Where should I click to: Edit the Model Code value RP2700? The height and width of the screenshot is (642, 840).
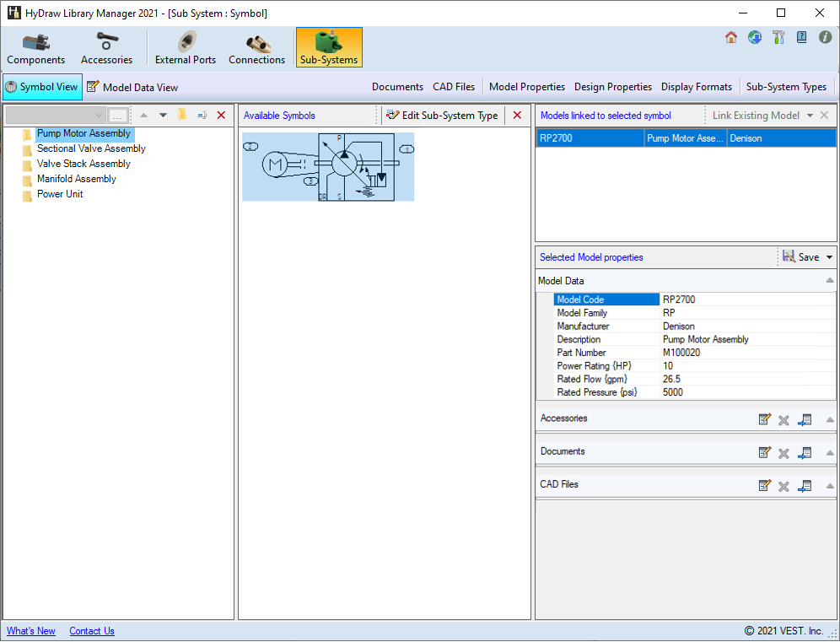(747, 299)
